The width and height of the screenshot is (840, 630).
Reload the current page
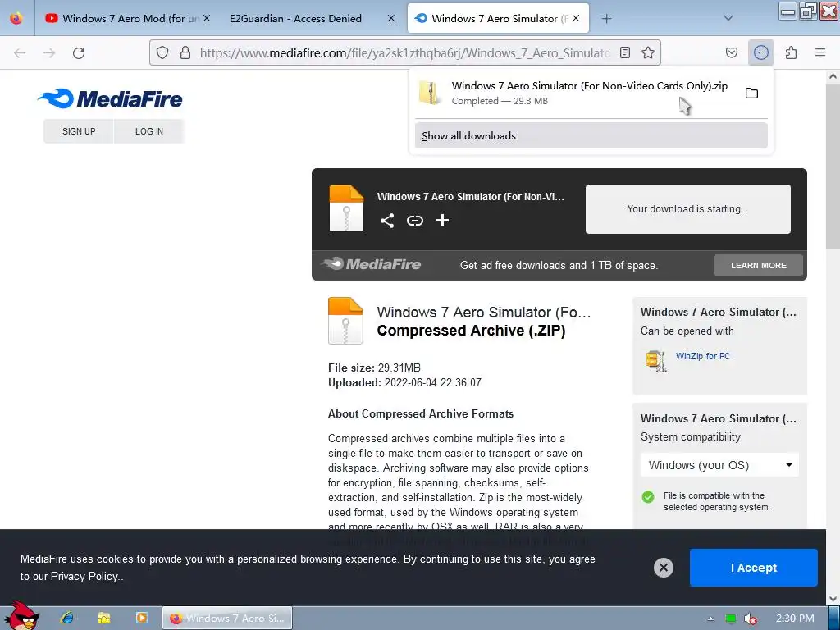pos(79,52)
